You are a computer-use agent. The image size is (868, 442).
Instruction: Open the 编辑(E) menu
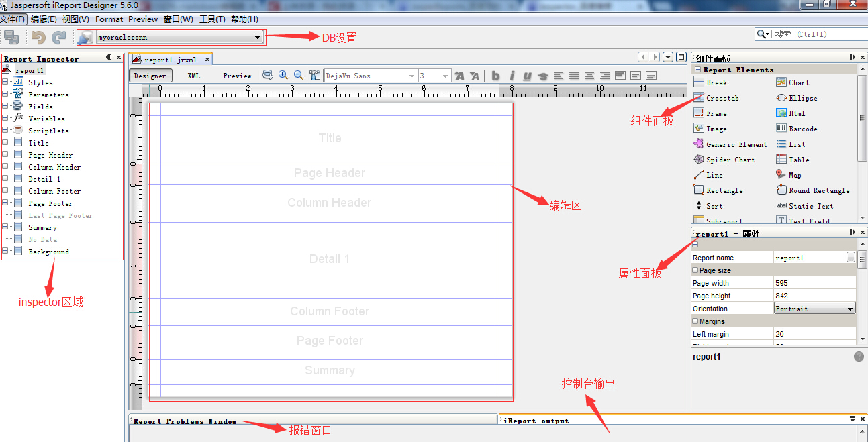(44, 19)
